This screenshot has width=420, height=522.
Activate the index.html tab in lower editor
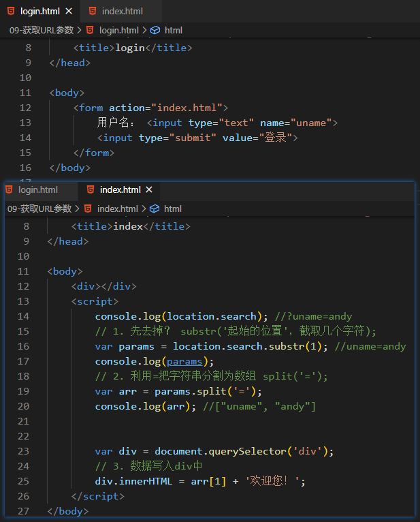(x=120, y=189)
